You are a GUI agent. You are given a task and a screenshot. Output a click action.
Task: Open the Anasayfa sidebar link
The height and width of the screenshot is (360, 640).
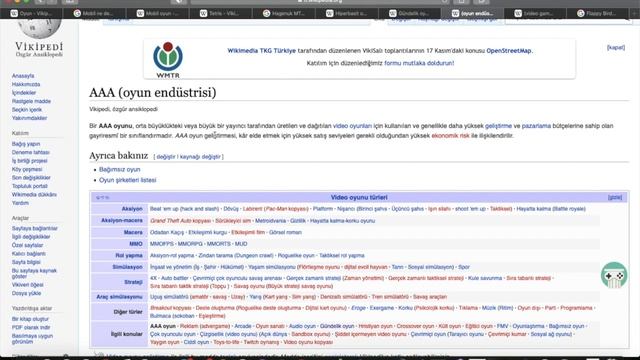pos(23,76)
